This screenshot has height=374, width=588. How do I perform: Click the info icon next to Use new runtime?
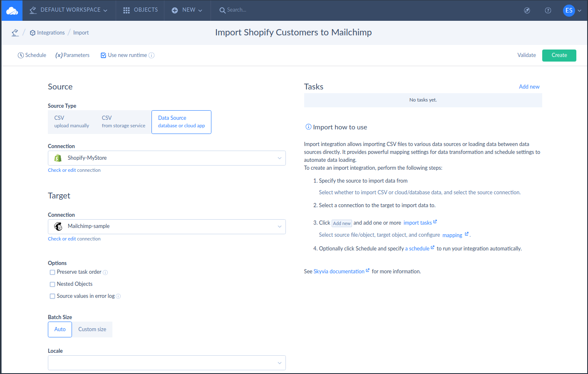point(151,55)
